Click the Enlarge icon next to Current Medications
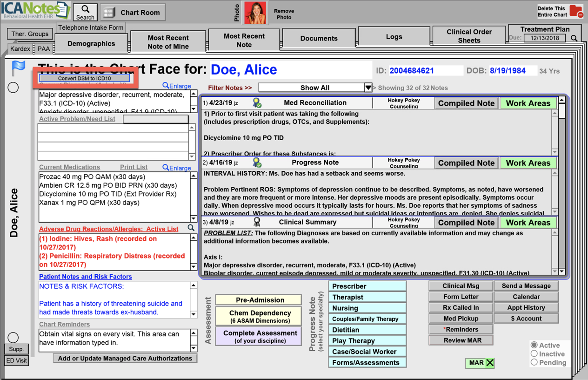 (176, 167)
